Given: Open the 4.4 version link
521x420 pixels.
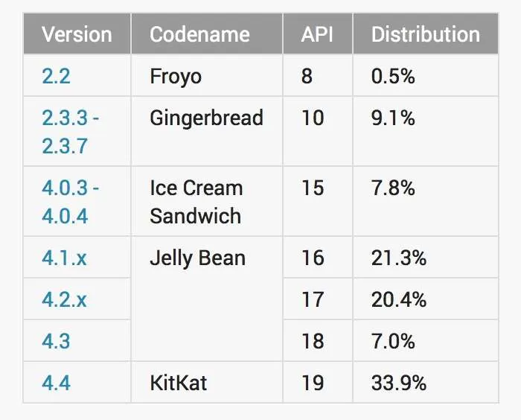Looking at the screenshot, I should [56, 383].
